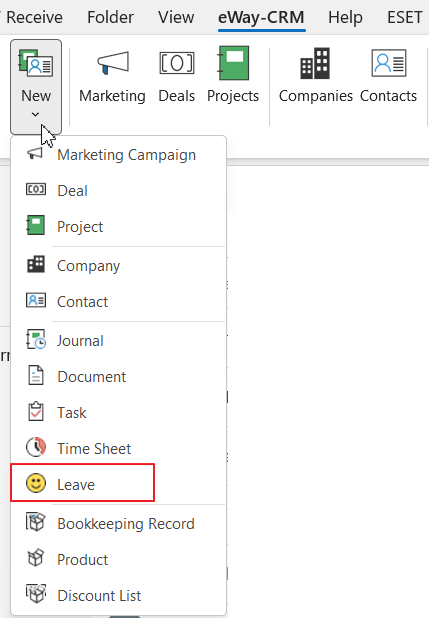Viewport: 429px width, 618px height.
Task: Click the Journal clock-notebook icon
Action: click(x=36, y=339)
